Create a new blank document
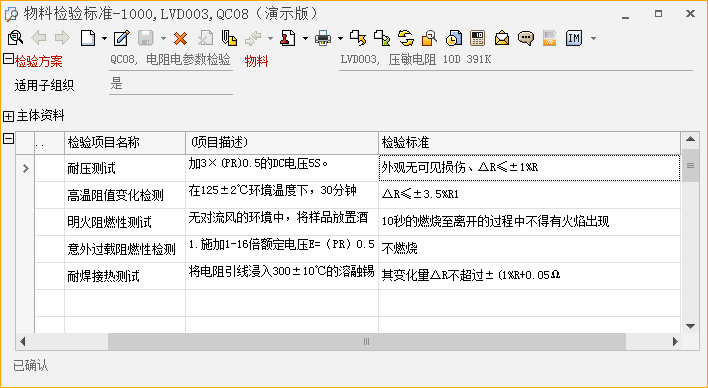 (88, 38)
